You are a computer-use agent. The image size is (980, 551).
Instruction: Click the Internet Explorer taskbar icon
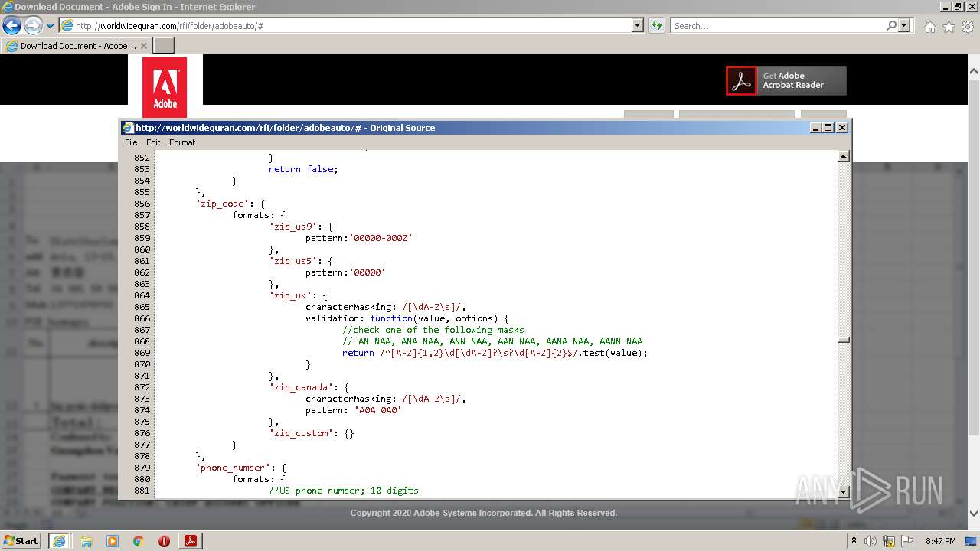(x=59, y=541)
